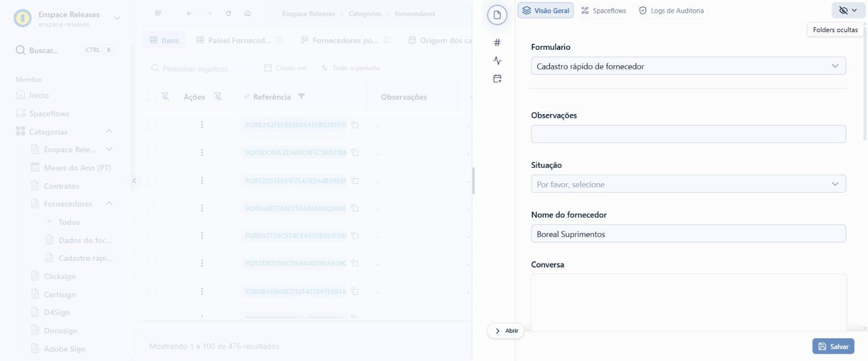The height and width of the screenshot is (361, 868).
Task: Open the Formulario dropdown
Action: click(688, 66)
